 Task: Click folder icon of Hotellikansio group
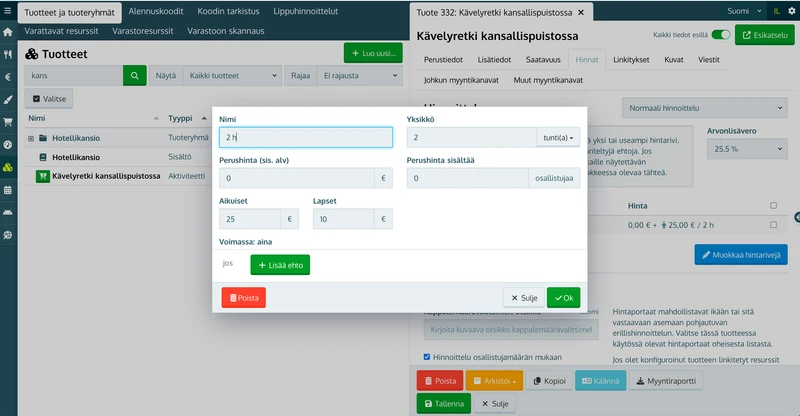pyautogui.click(x=43, y=138)
